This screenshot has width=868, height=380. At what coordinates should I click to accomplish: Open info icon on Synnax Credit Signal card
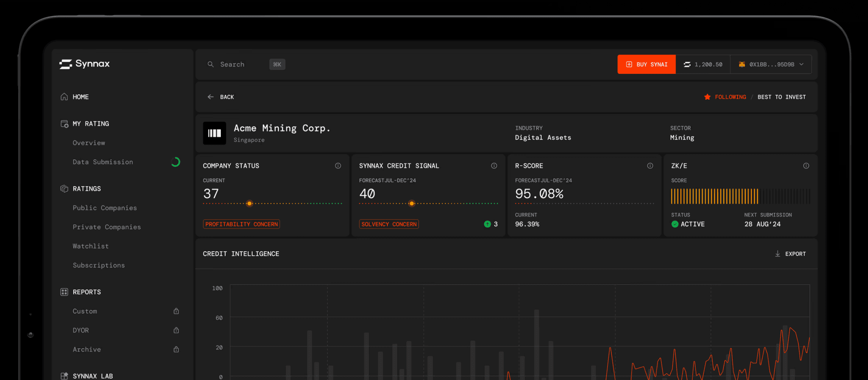click(494, 166)
